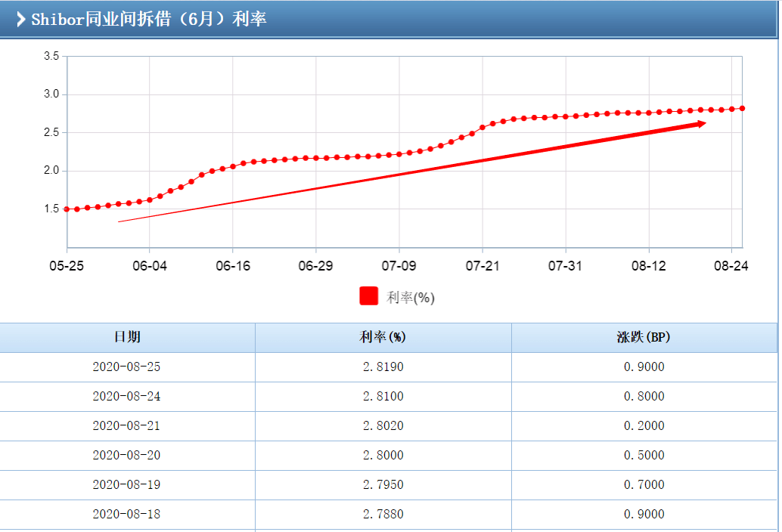Screen dimensions: 782x532
Task: Select the 2020-08-18 date cell
Action: pyautogui.click(x=127, y=515)
